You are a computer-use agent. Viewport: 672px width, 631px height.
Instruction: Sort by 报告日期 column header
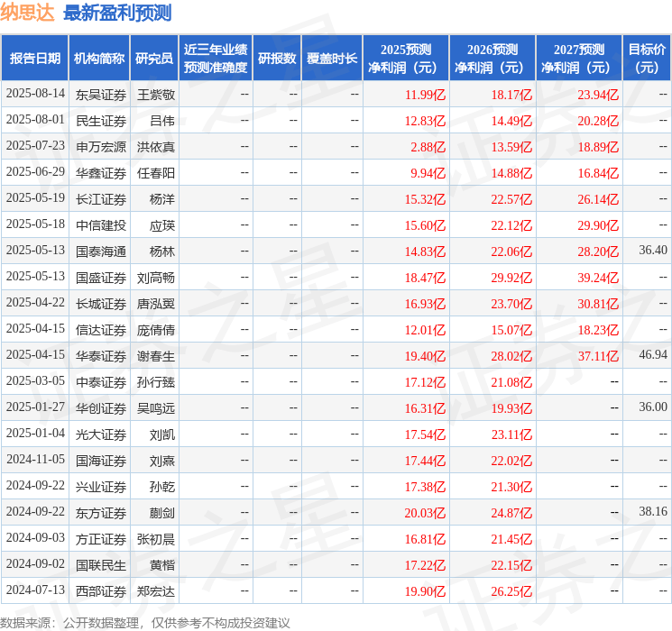[x=34, y=59]
